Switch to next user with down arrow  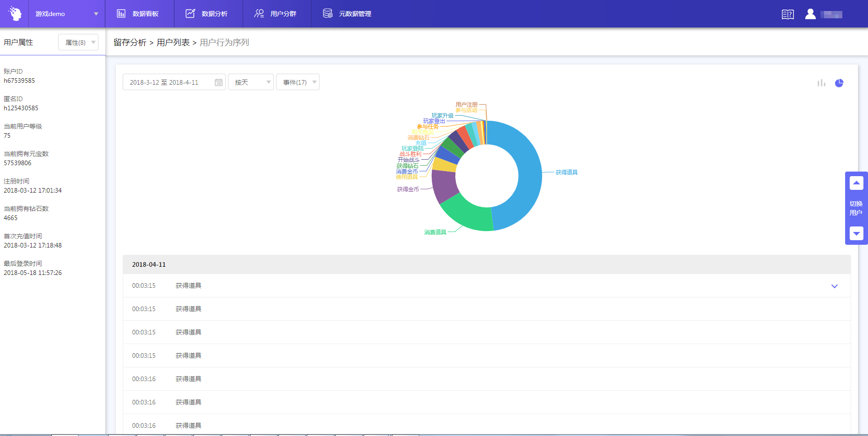[856, 233]
